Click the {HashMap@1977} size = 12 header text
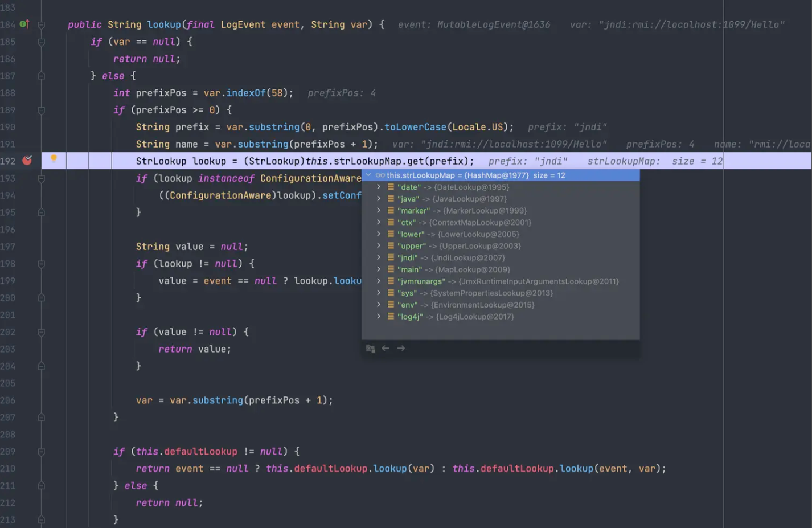812x528 pixels. click(515, 175)
